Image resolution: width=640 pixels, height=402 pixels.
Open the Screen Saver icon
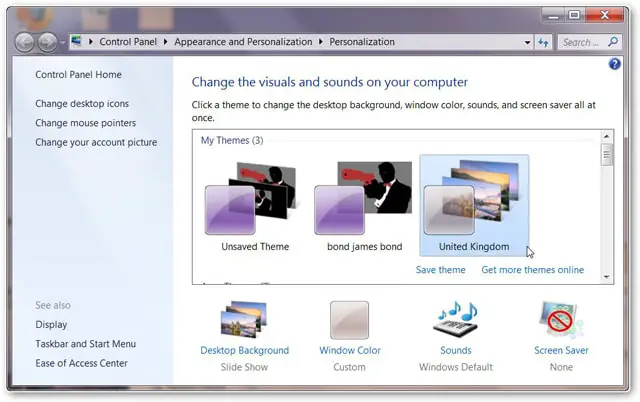click(561, 320)
